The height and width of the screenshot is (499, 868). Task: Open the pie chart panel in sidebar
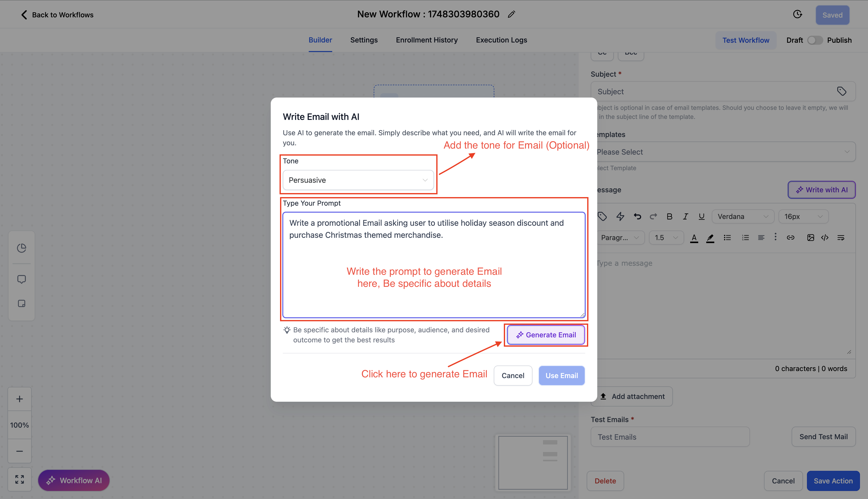point(22,247)
